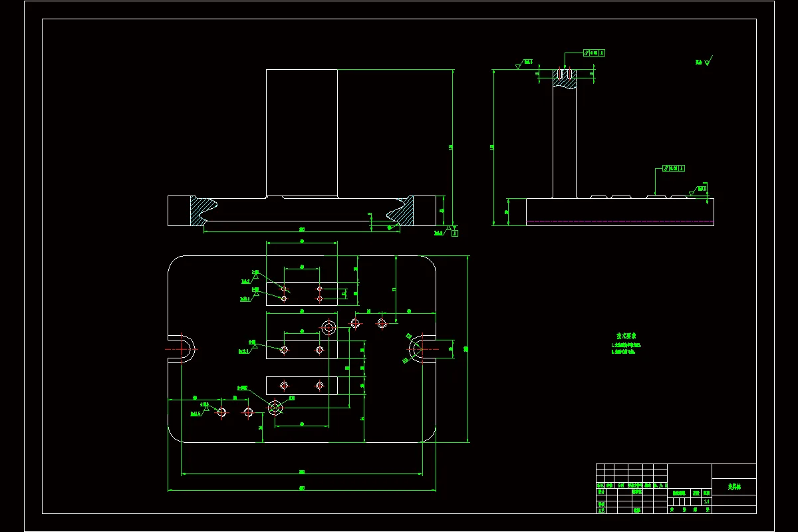Screen dimensions: 798x532
Task: Click the overall-width dimension line at the plan view bottom
Action: (x=302, y=491)
